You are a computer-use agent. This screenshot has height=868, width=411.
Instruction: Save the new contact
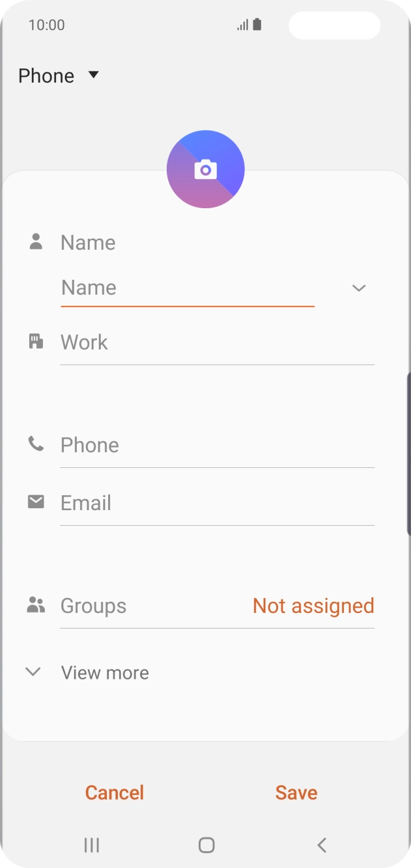click(296, 793)
